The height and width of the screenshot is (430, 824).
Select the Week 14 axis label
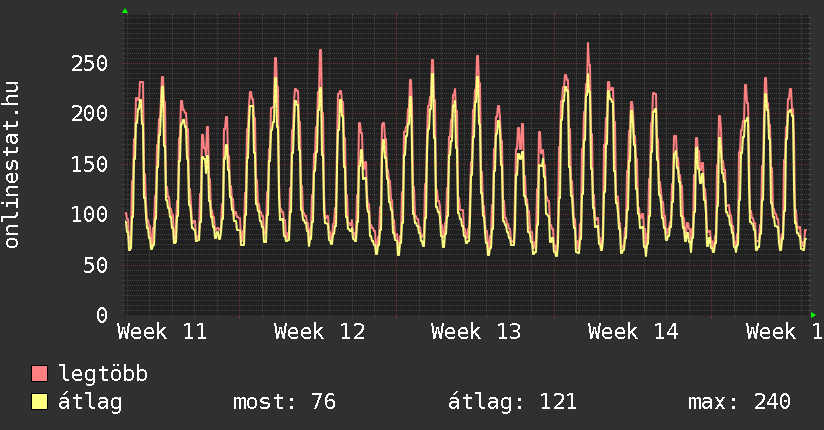point(633,331)
